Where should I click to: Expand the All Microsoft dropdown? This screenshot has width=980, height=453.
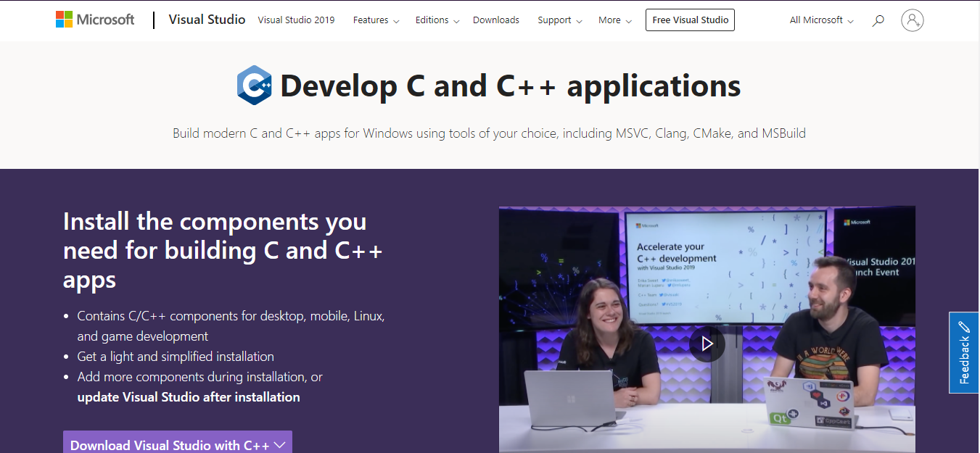click(821, 20)
